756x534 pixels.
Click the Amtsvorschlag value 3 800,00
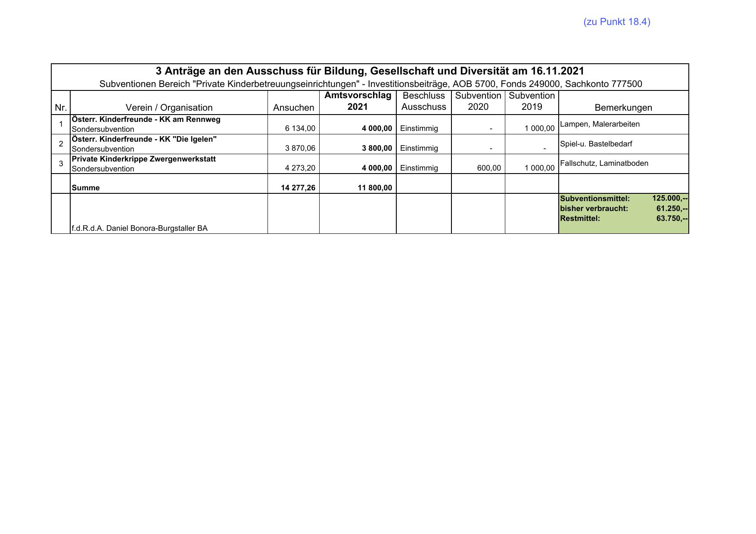coord(376,148)
